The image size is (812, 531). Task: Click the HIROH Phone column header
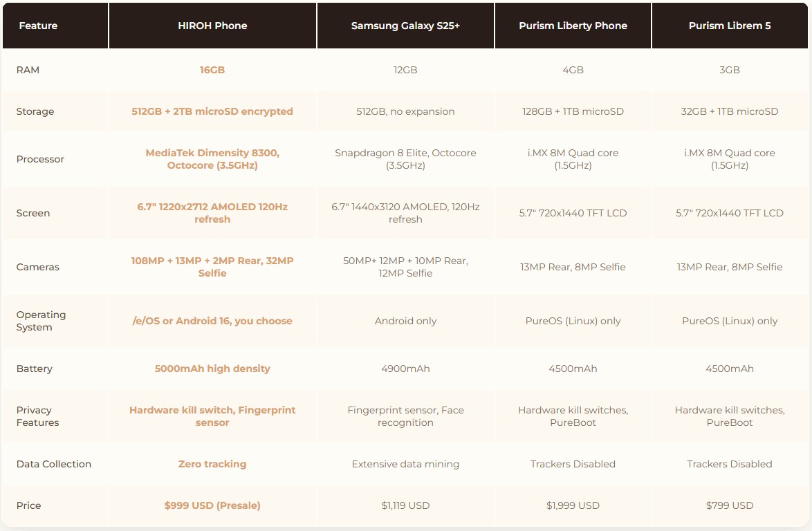(212, 26)
